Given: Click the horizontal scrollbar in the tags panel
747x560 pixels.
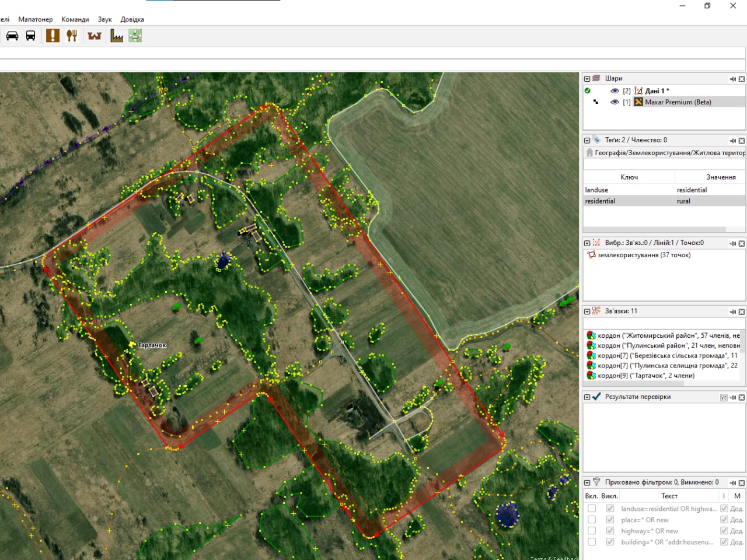Looking at the screenshot, I should (x=654, y=230).
